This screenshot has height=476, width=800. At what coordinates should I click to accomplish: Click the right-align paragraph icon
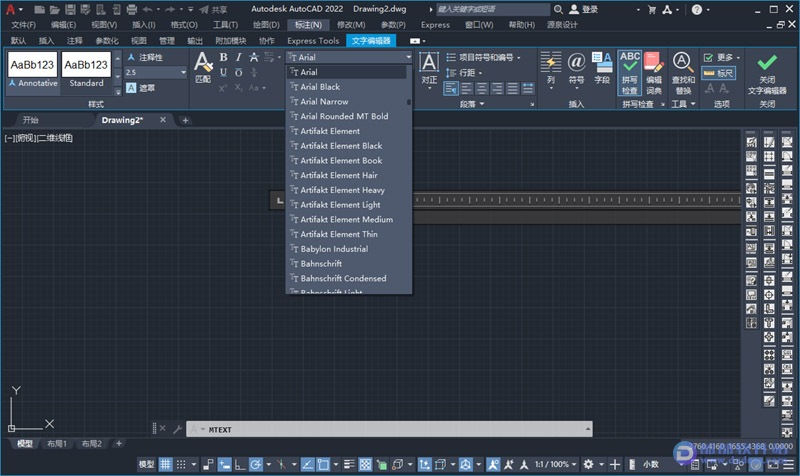click(497, 88)
